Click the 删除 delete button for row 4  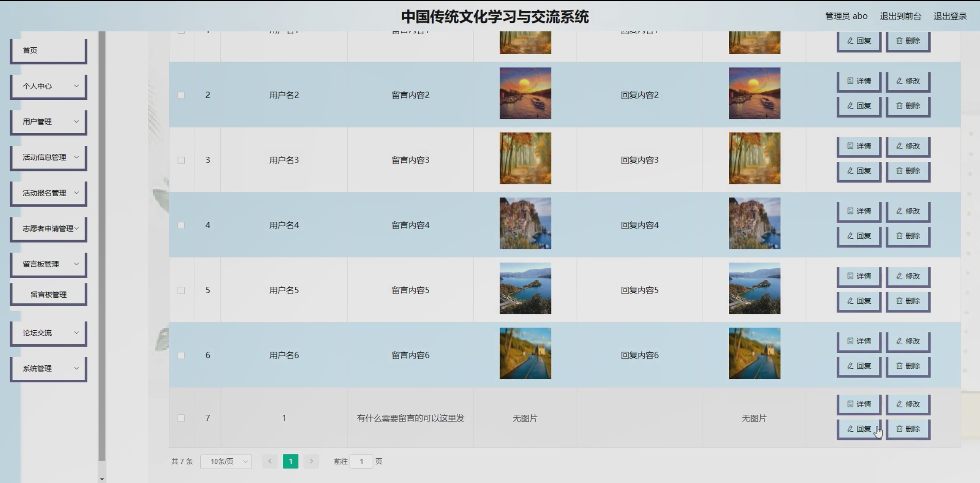[x=908, y=236]
